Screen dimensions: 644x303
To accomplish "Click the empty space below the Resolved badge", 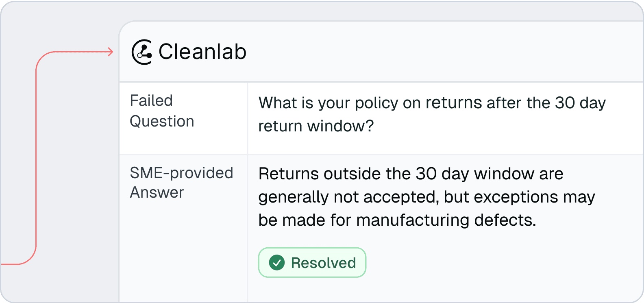I will coord(407,291).
